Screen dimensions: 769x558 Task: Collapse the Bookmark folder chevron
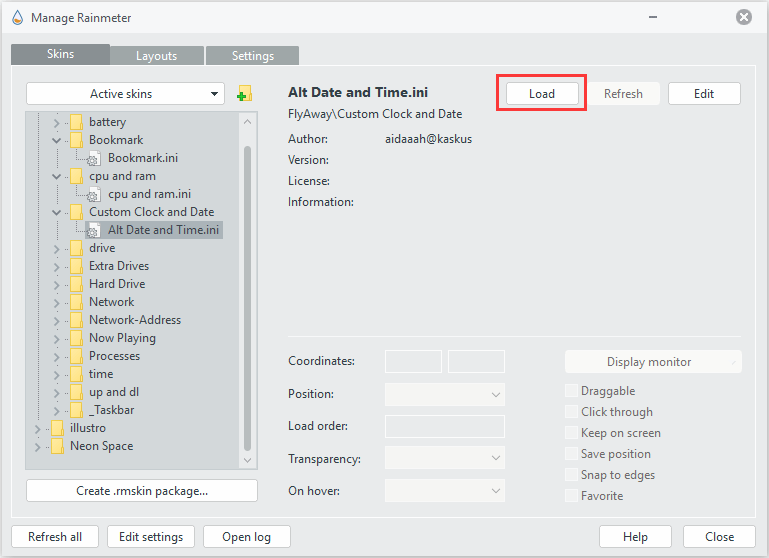tap(56, 141)
